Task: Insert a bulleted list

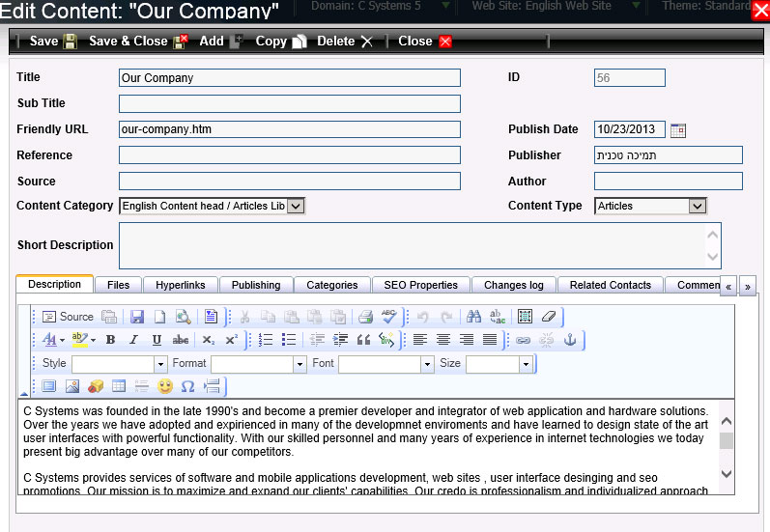Action: click(x=289, y=340)
